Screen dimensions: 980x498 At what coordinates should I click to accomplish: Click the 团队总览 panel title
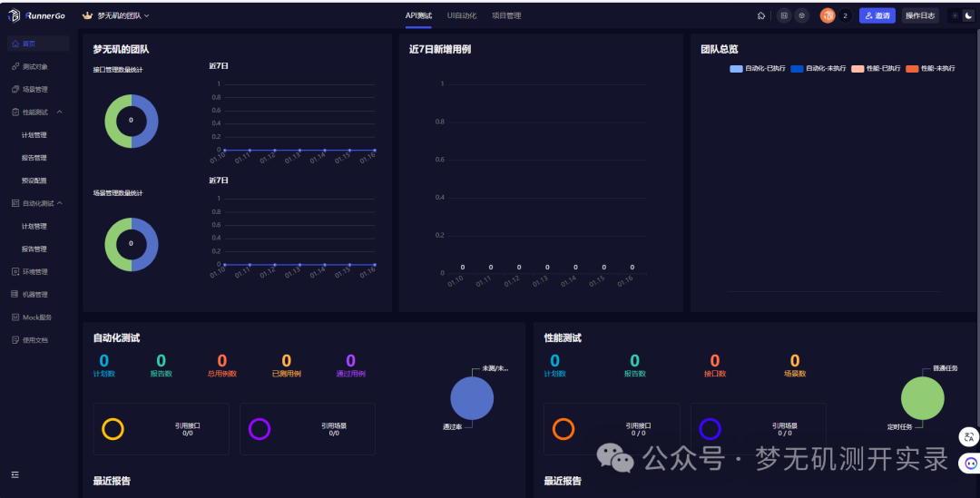(720, 49)
